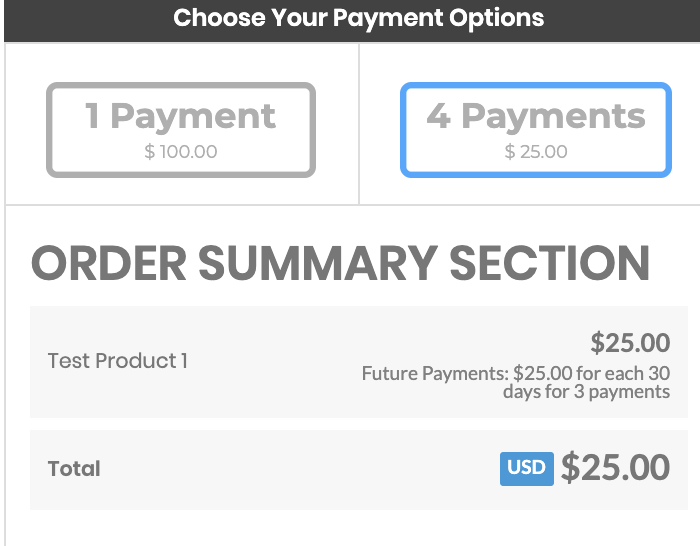Click the Total amount $25.00
Viewport: 700px width, 546px height.
tap(615, 468)
